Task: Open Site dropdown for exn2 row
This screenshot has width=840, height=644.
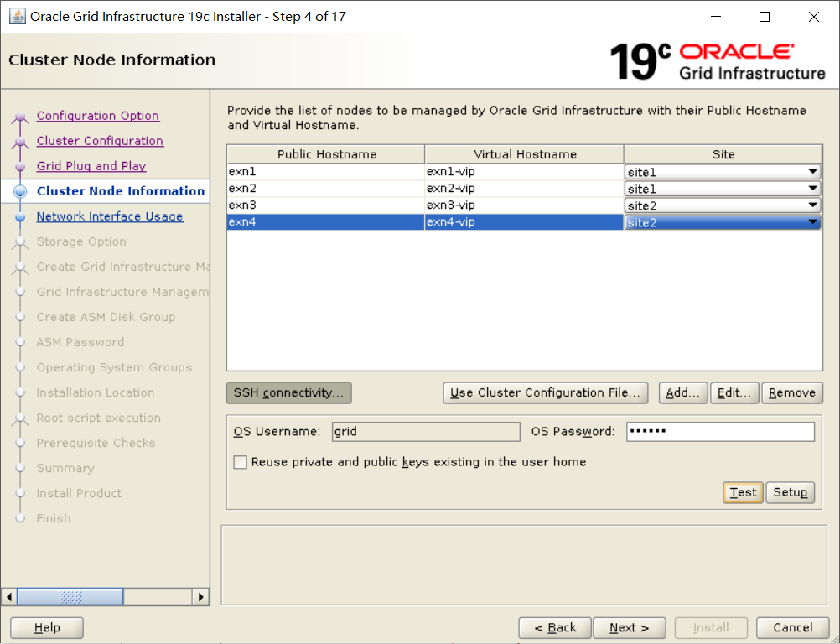Action: (x=722, y=189)
